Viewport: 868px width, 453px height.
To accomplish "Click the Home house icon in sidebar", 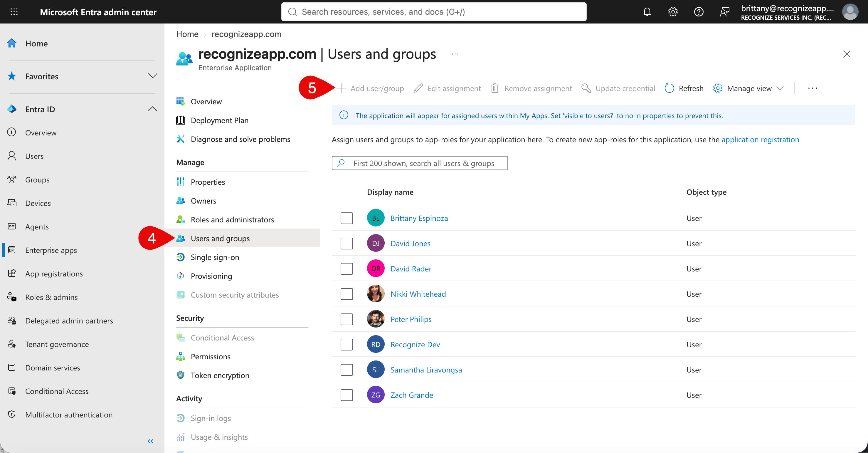I will (x=12, y=43).
